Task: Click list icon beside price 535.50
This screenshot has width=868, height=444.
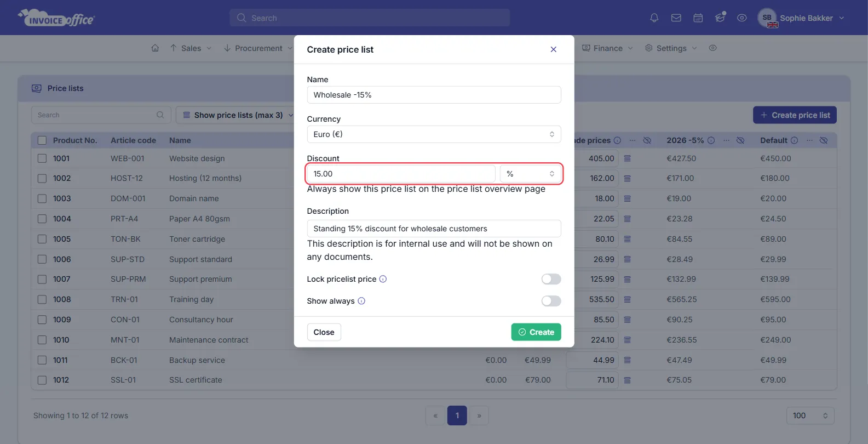Action: click(628, 299)
